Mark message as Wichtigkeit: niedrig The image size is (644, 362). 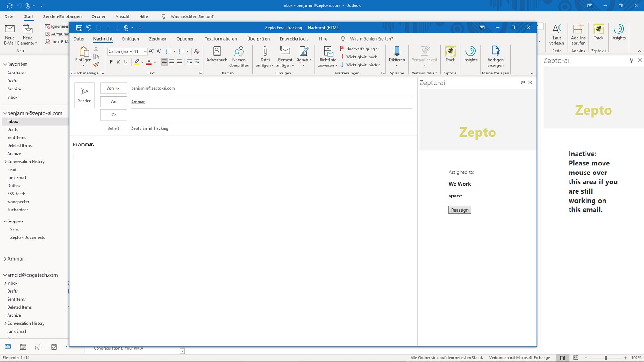tap(361, 65)
